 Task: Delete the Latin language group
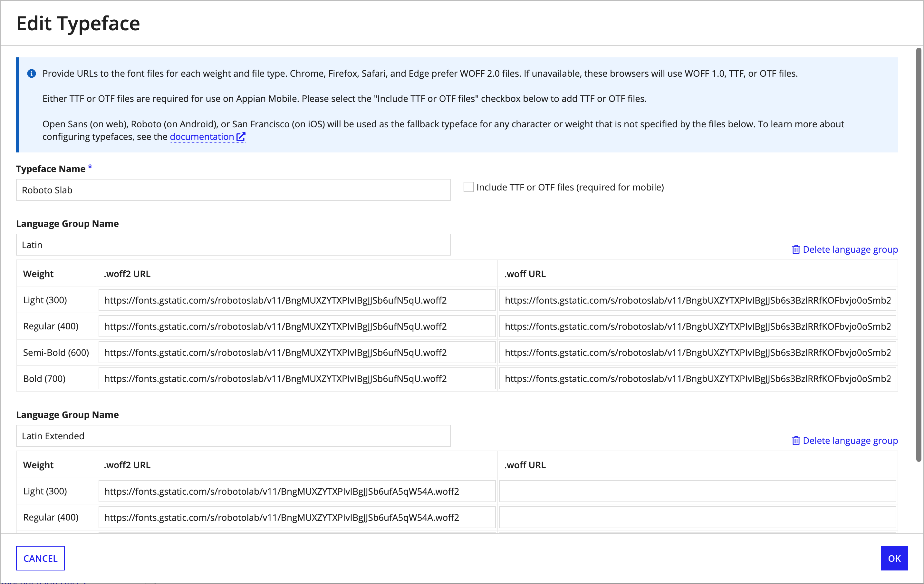845,249
